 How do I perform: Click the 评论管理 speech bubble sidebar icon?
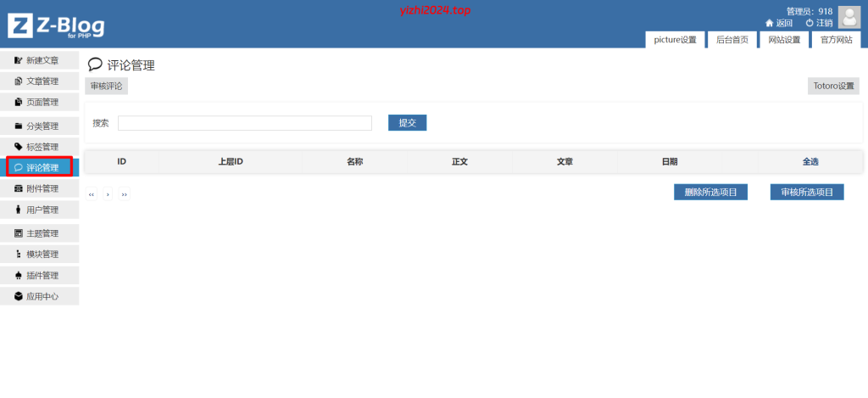(19, 167)
